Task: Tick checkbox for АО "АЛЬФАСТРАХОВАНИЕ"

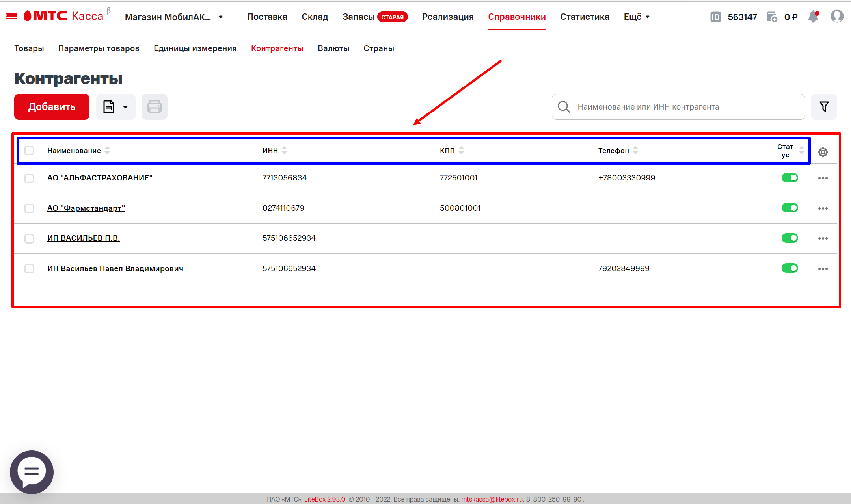Action: click(x=29, y=178)
